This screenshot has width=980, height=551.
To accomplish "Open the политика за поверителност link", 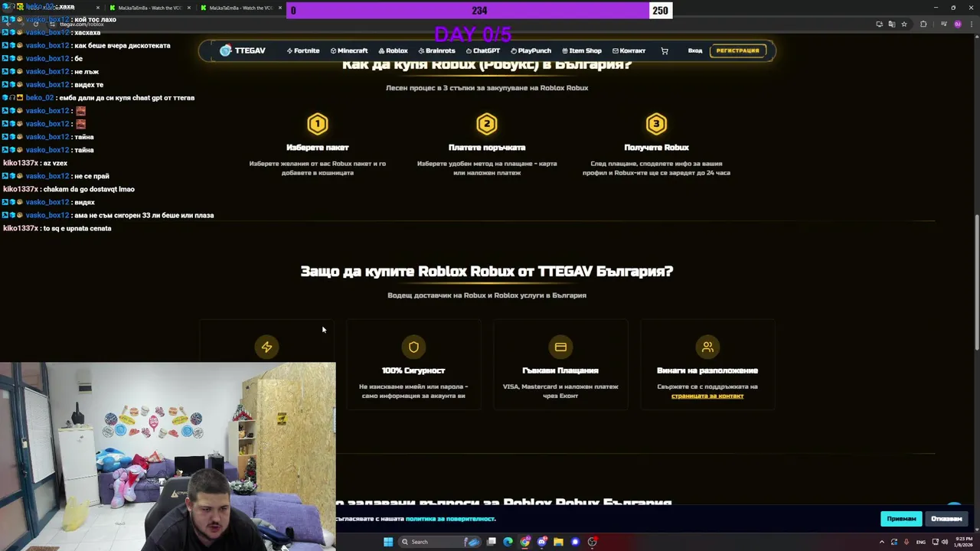I will 450,519.
